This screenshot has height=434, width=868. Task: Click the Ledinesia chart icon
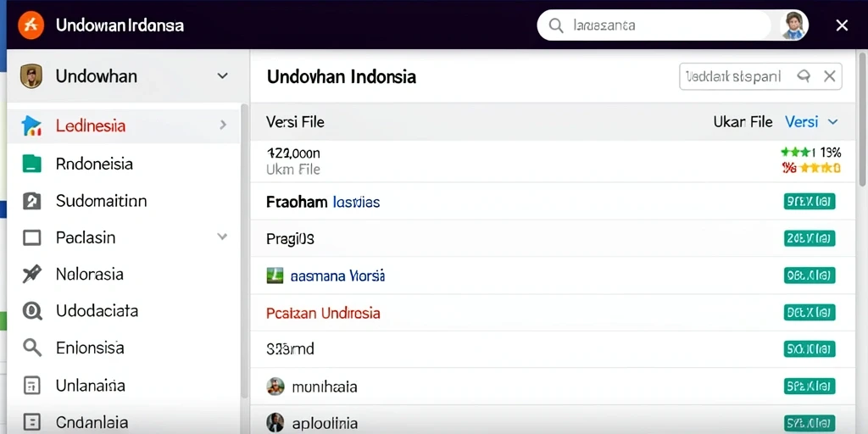pyautogui.click(x=31, y=125)
